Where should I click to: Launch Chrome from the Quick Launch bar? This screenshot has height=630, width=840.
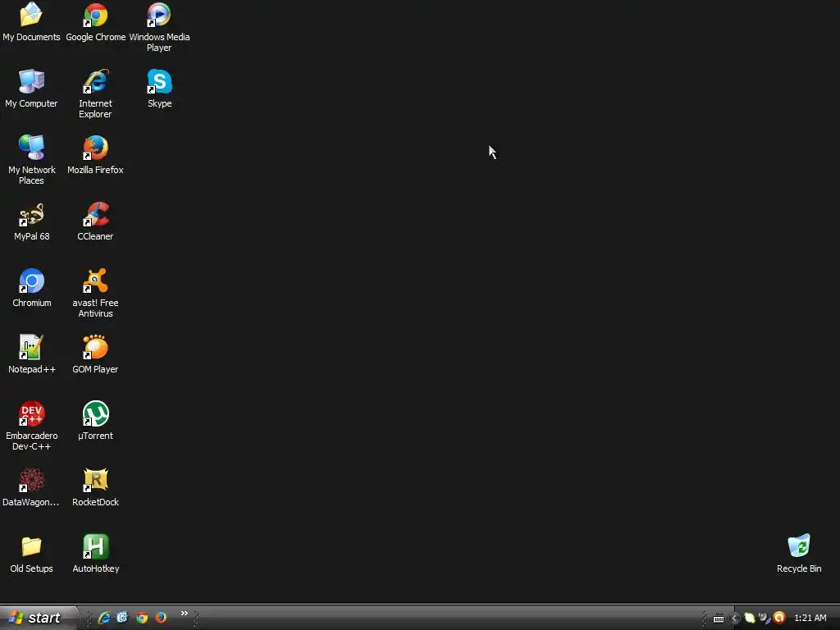tap(142, 618)
